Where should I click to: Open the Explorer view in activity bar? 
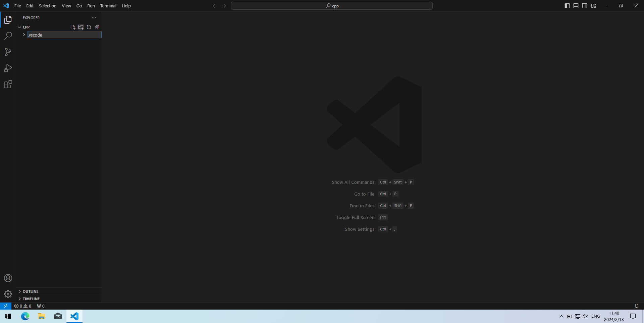(x=8, y=20)
